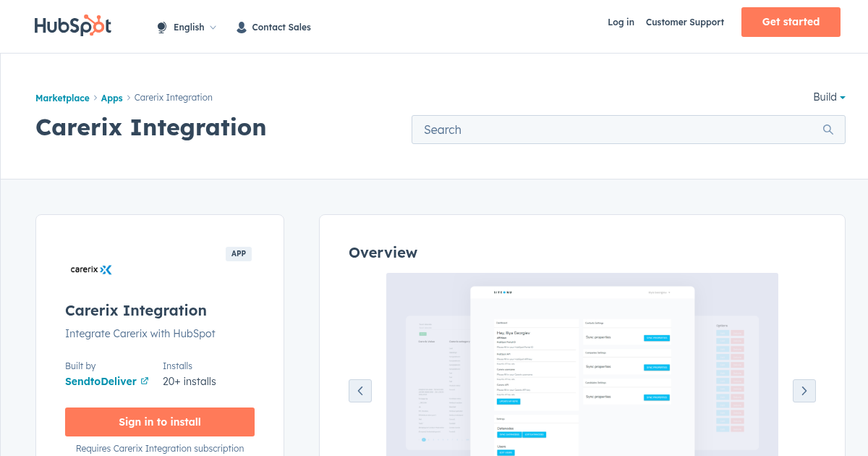Click the APP badge label
This screenshot has width=868, height=456.
239,254
